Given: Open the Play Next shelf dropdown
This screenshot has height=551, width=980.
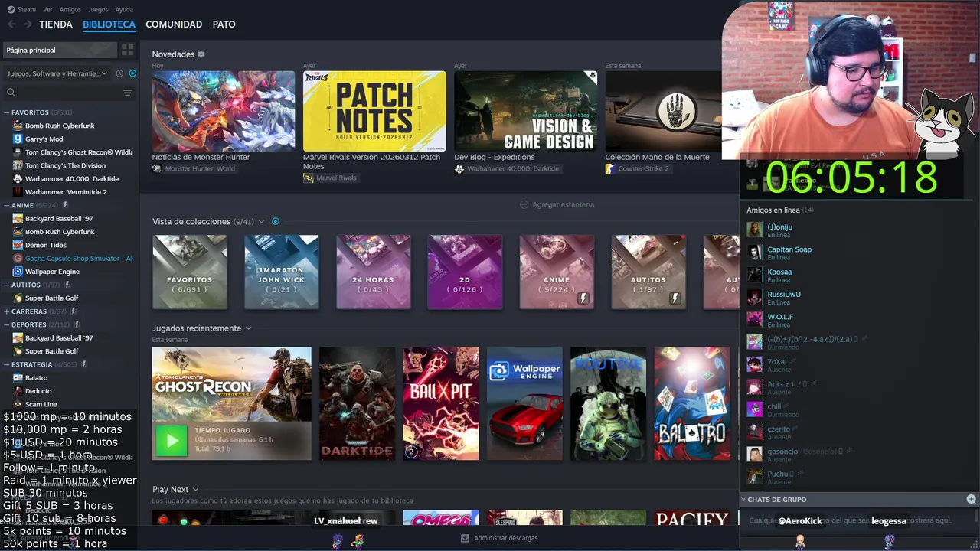Looking at the screenshot, I should coord(195,489).
